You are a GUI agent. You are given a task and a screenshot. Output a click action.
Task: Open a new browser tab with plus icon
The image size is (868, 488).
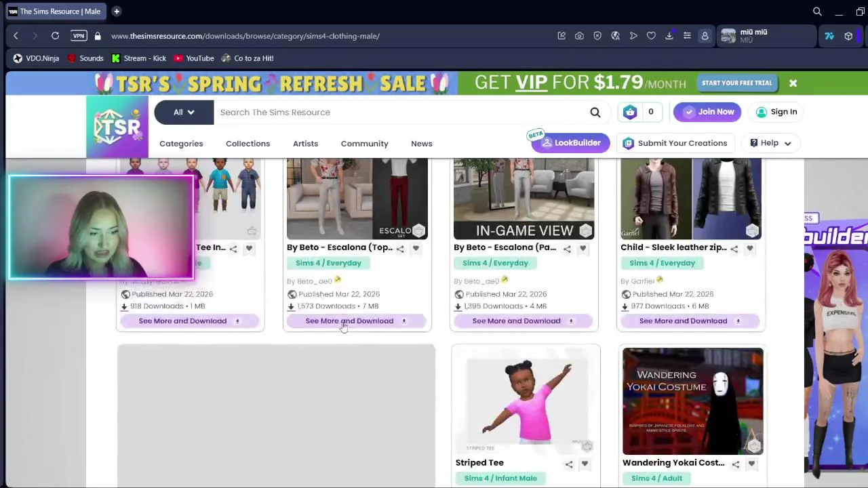(x=117, y=12)
